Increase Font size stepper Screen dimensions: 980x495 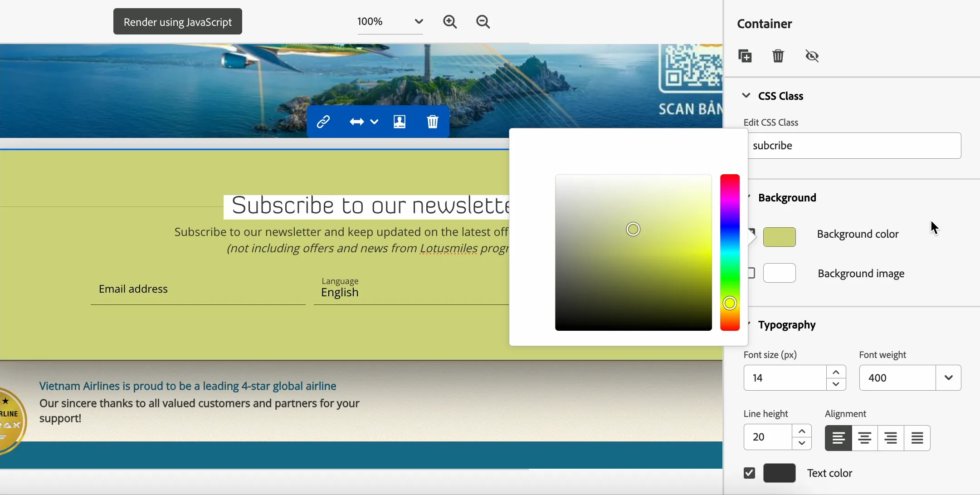pyautogui.click(x=836, y=372)
